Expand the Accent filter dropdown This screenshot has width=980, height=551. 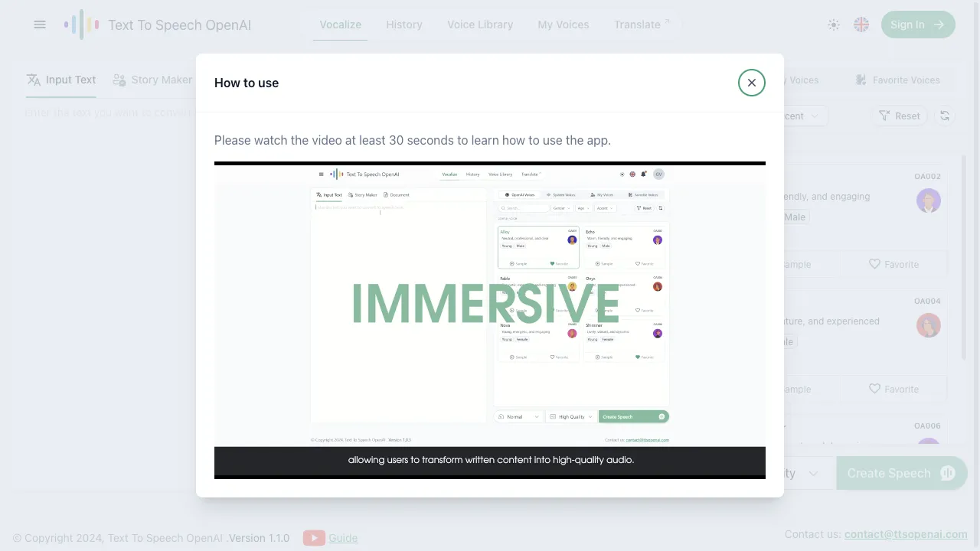click(805, 116)
